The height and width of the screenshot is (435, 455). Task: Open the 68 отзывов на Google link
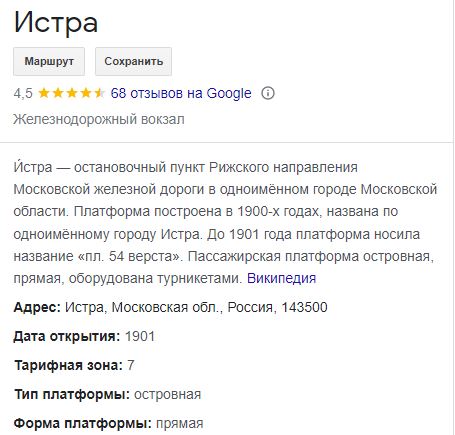click(x=181, y=93)
